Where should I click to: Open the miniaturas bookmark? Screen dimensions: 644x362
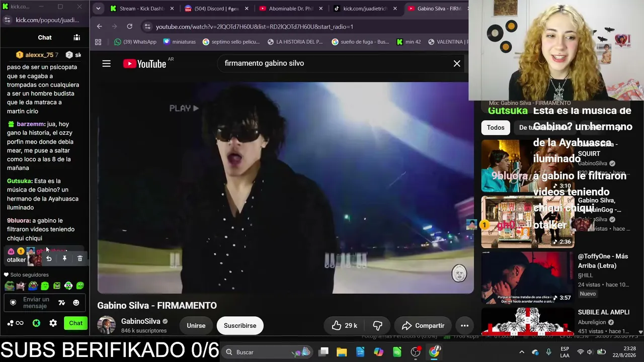[180, 42]
